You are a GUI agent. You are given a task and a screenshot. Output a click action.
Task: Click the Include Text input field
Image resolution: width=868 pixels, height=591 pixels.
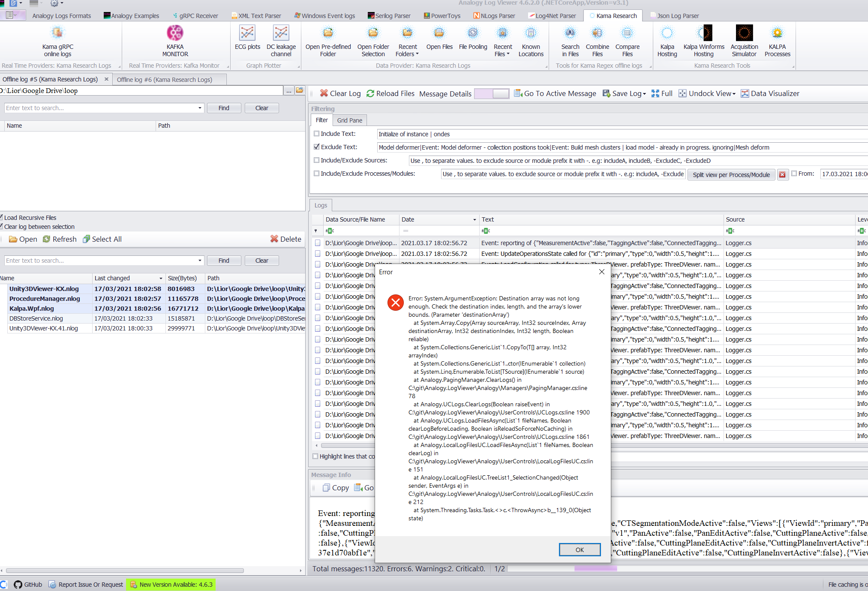622,134
